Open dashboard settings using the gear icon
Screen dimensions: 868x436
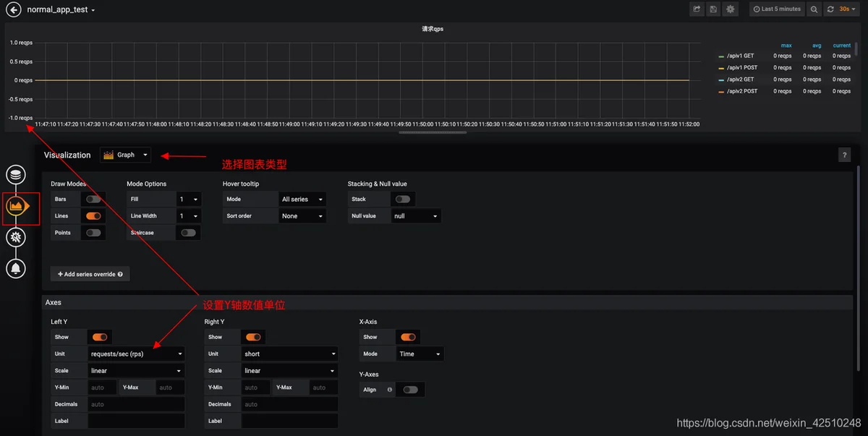pos(731,9)
